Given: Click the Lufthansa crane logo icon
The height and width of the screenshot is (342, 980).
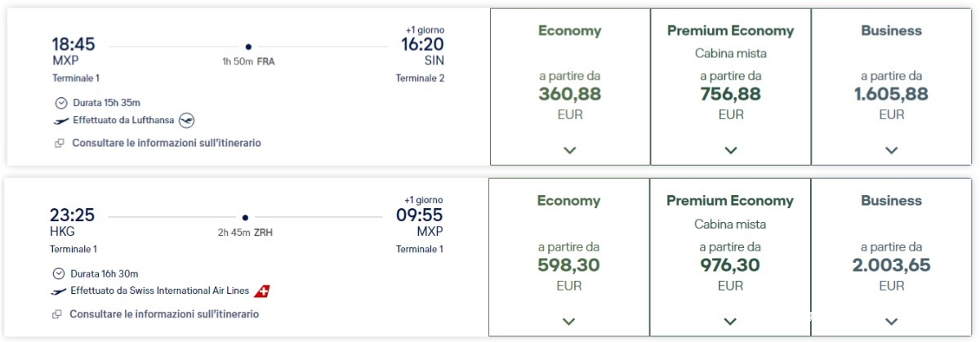Looking at the screenshot, I should (x=187, y=120).
